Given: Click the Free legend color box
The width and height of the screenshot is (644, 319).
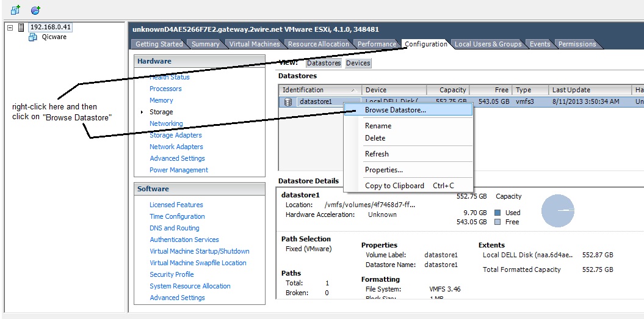Looking at the screenshot, I should click(x=497, y=222).
